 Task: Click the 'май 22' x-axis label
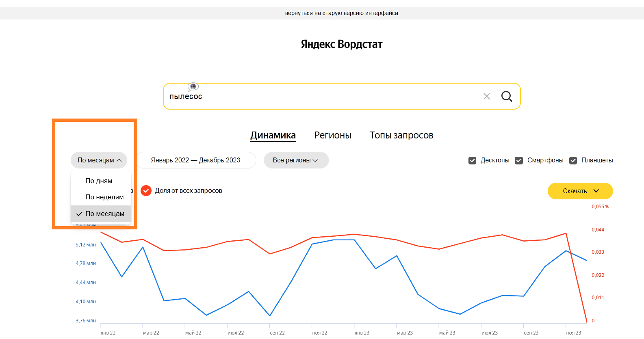tap(193, 333)
